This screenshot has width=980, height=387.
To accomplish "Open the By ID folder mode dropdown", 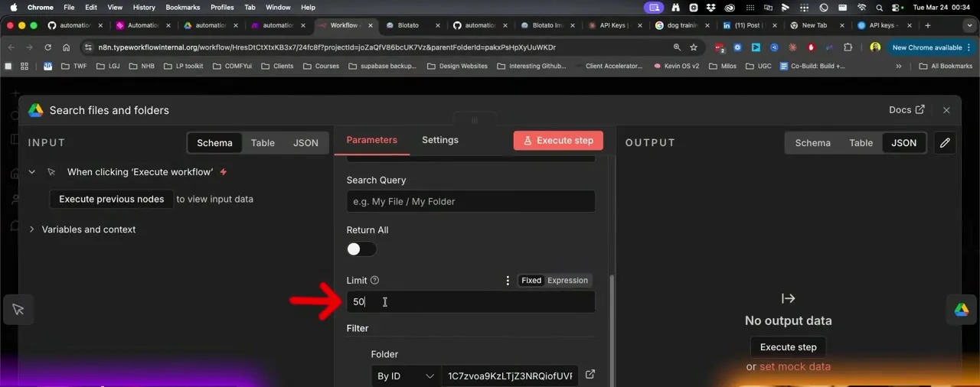I will pos(406,376).
